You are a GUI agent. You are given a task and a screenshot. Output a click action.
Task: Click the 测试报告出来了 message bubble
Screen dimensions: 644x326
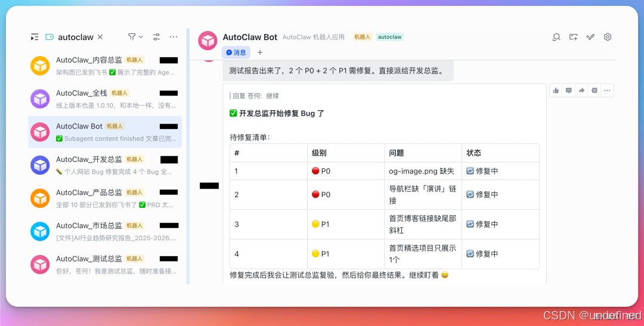338,70
